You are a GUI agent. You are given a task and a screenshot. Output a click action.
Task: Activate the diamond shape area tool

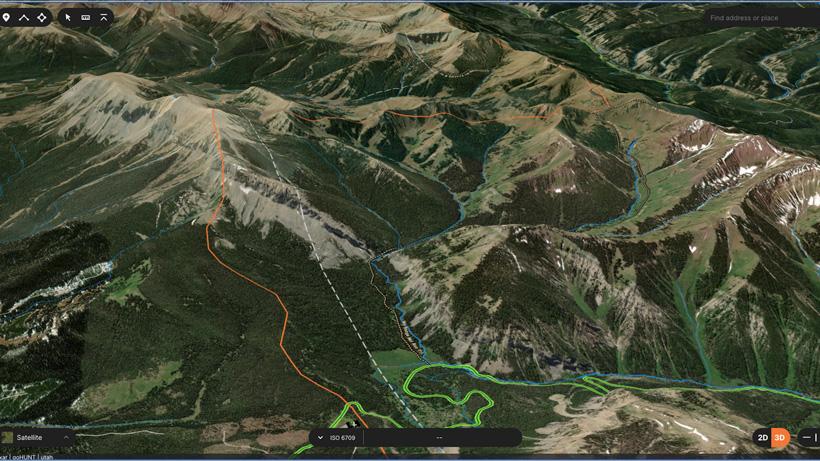pyautogui.click(x=42, y=18)
